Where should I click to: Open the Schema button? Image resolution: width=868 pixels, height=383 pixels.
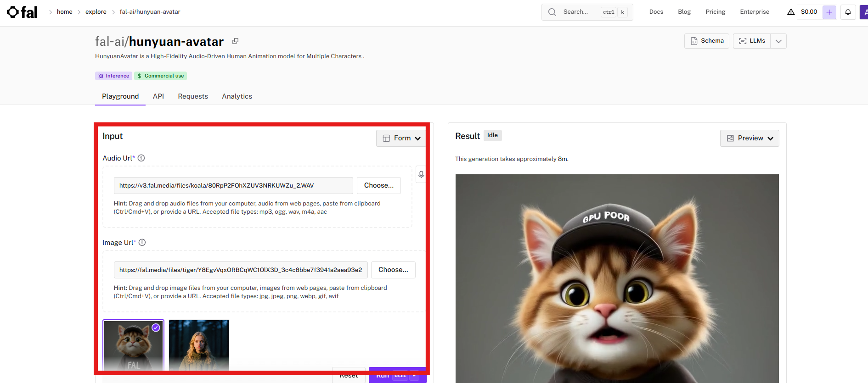point(707,41)
